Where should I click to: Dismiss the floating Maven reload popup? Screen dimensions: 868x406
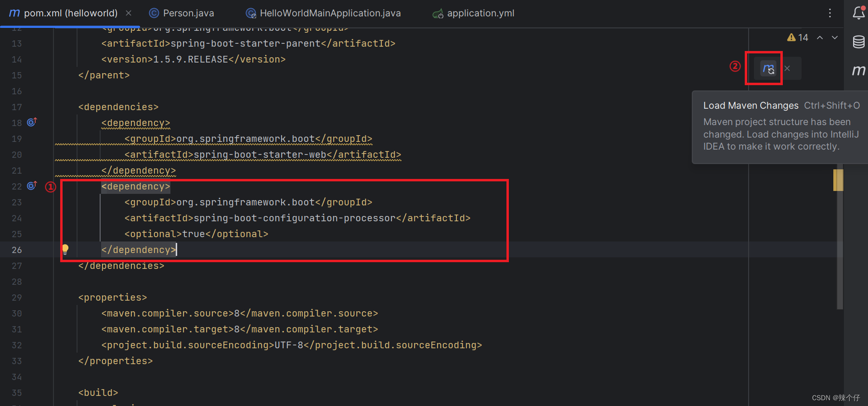coord(787,68)
